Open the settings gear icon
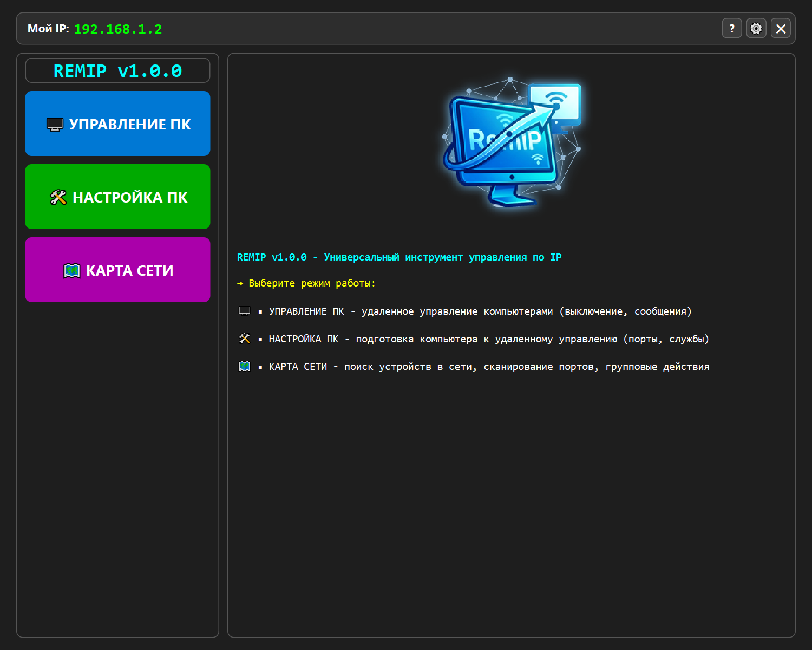Image resolution: width=812 pixels, height=650 pixels. pyautogui.click(x=756, y=28)
